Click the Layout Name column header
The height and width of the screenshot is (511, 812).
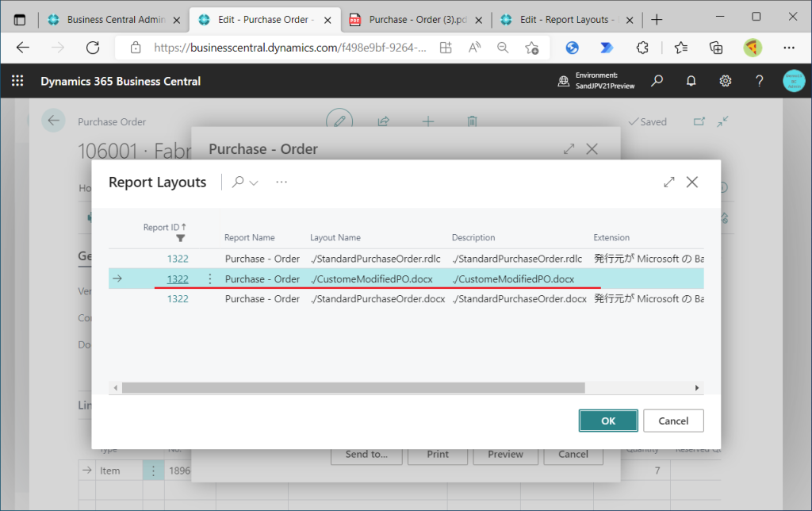click(335, 237)
